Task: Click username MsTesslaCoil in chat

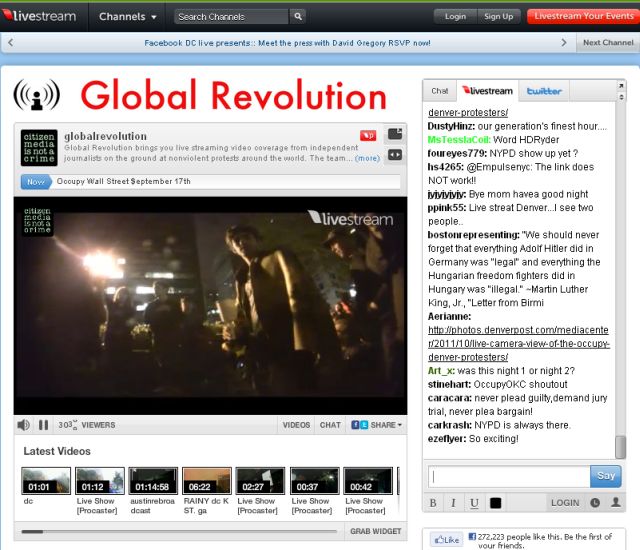Action: click(x=459, y=140)
